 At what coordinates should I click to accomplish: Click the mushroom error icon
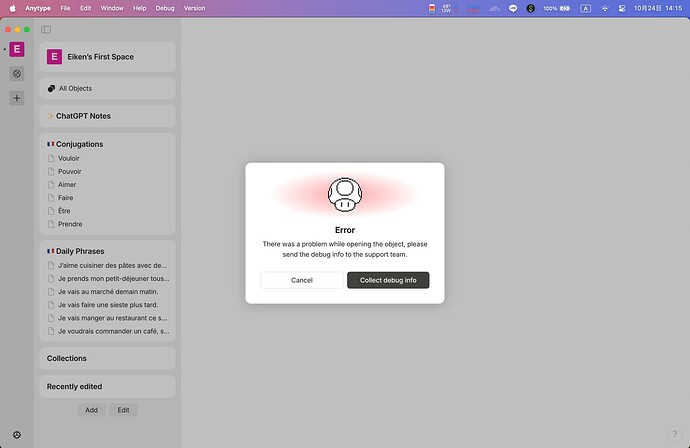[345, 195]
